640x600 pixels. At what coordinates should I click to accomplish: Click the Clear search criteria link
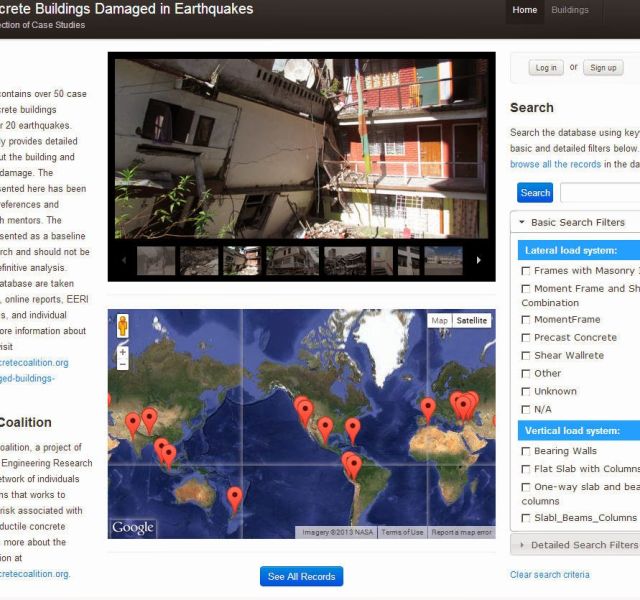tap(549, 575)
